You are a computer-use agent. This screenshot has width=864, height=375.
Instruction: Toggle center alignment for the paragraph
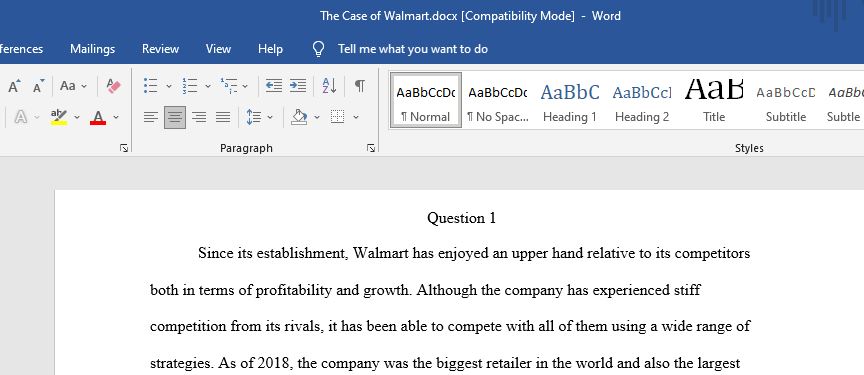pyautogui.click(x=175, y=117)
